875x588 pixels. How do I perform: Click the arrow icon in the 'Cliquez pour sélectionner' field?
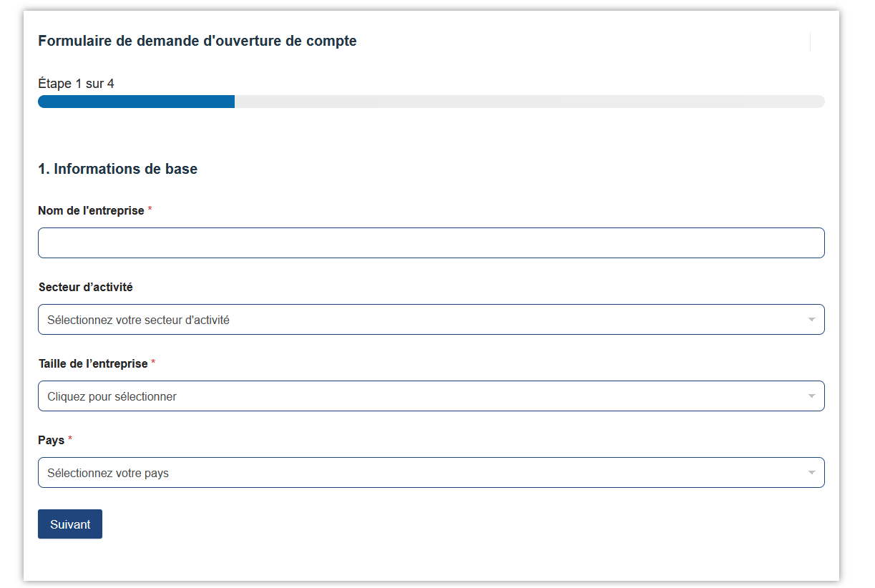[811, 396]
